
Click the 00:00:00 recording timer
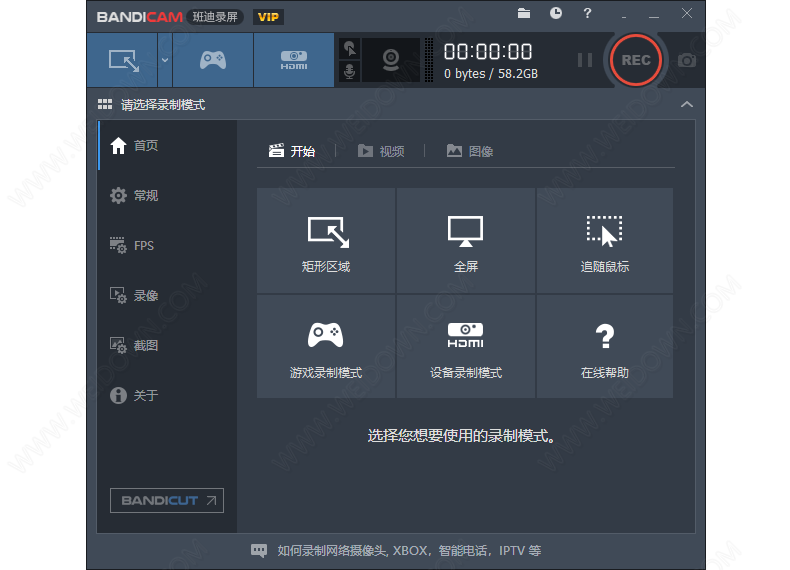488,51
